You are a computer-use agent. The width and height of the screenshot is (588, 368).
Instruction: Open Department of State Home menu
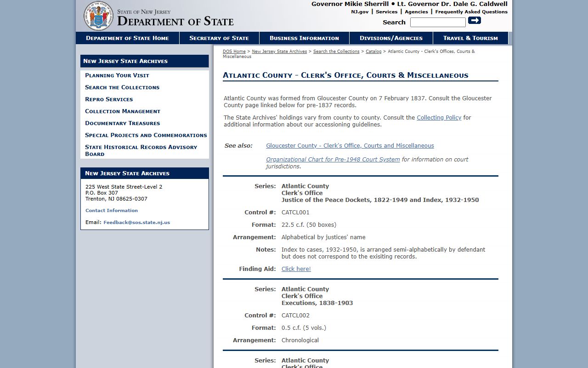(x=127, y=38)
